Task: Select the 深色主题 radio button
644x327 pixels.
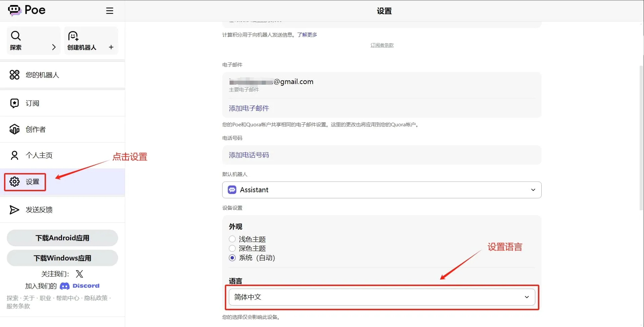Action: pos(232,248)
